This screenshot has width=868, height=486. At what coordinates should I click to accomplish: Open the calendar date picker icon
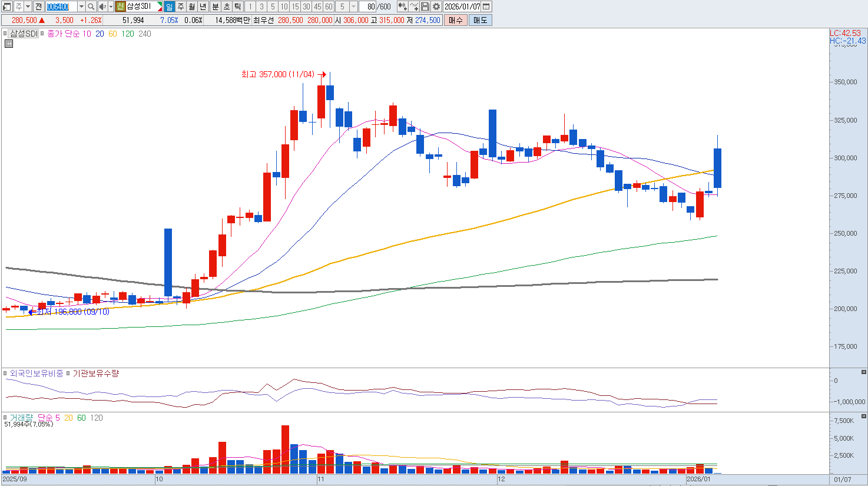[486, 6]
